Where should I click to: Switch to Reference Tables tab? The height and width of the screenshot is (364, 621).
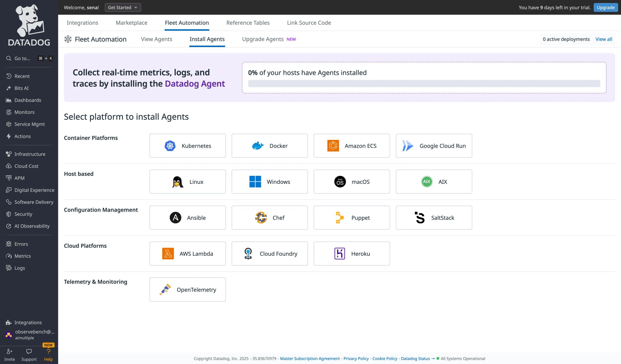248,23
